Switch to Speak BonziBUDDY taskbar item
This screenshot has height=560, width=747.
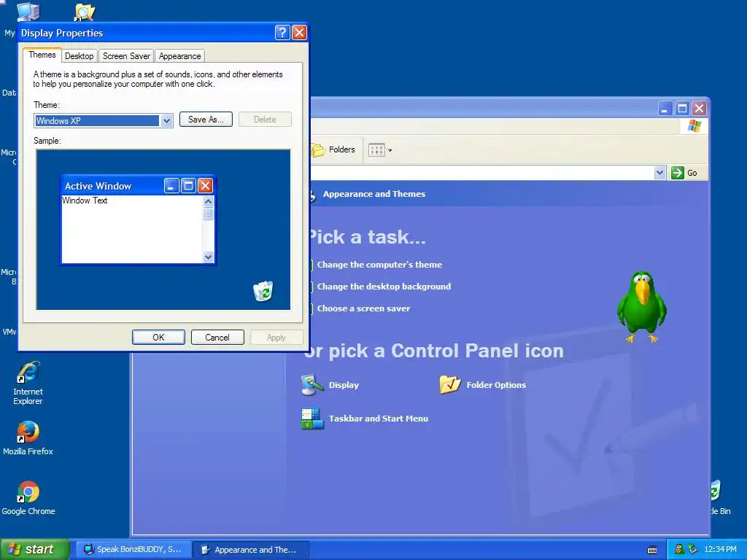(x=133, y=550)
